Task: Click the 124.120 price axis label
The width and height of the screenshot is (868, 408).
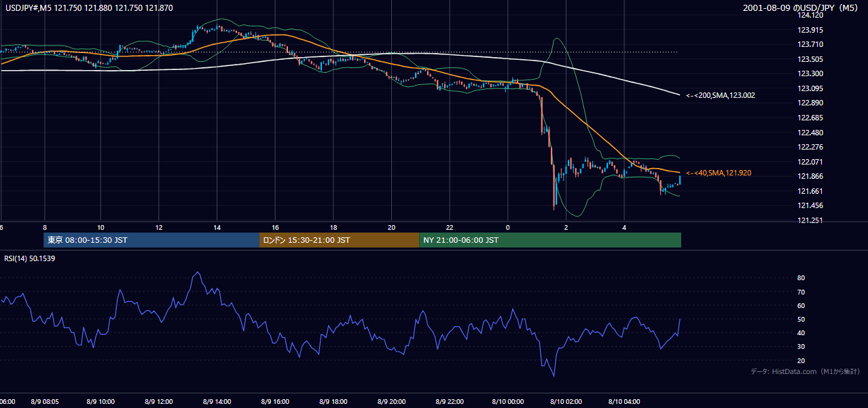Action: click(811, 15)
